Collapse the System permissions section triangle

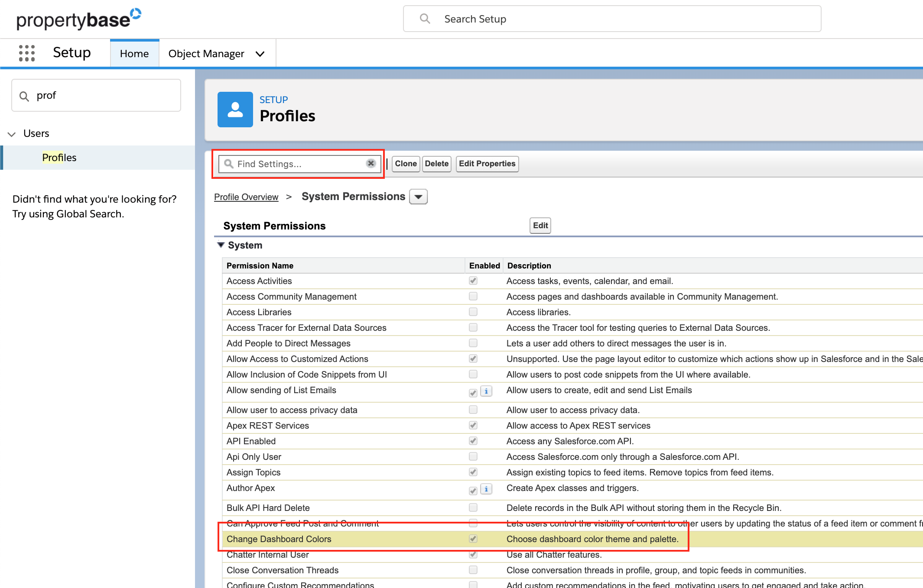click(x=221, y=245)
